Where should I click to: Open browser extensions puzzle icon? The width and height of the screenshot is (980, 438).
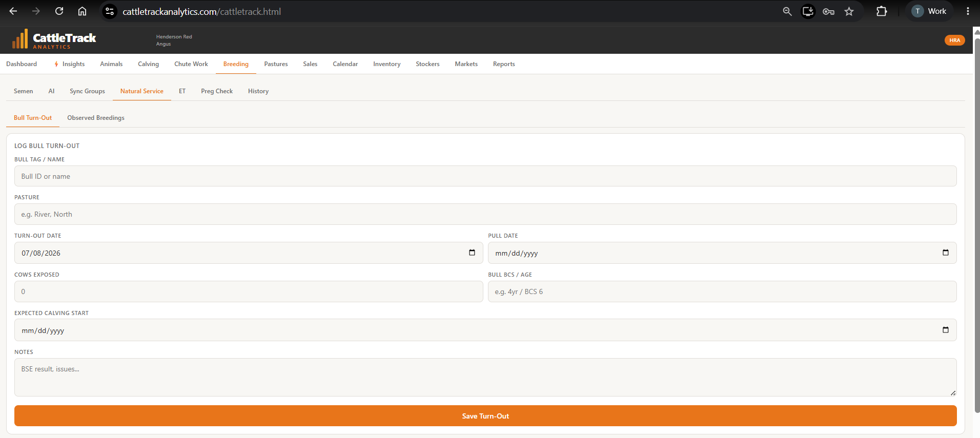pos(882,11)
